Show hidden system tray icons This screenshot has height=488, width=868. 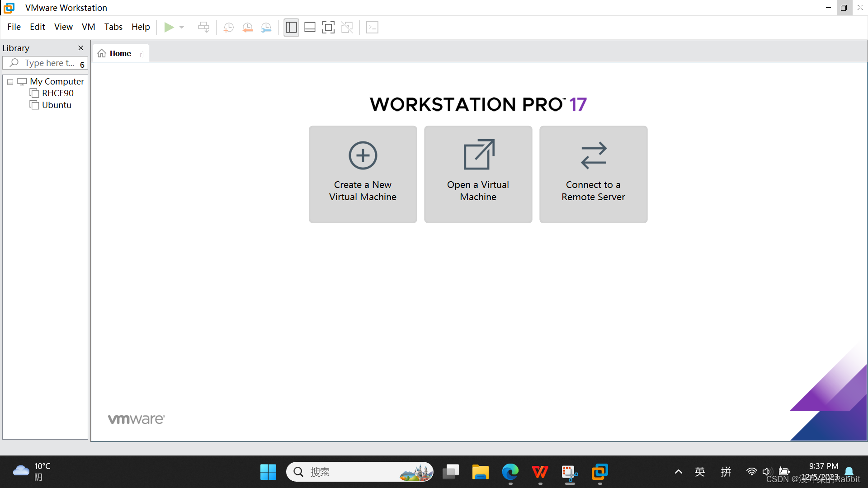point(678,472)
